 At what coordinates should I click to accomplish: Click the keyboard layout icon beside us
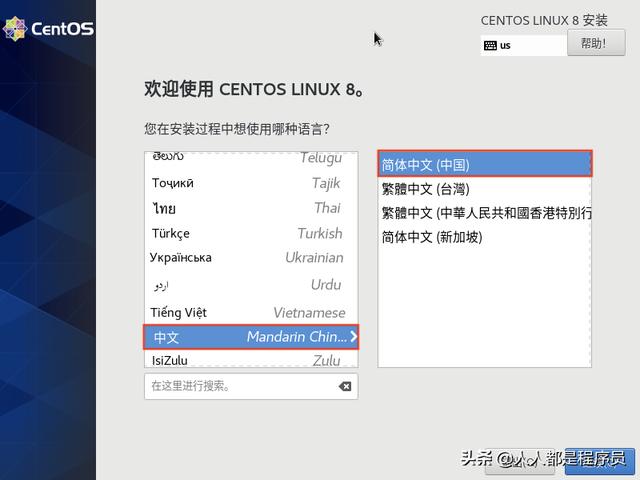click(x=490, y=45)
